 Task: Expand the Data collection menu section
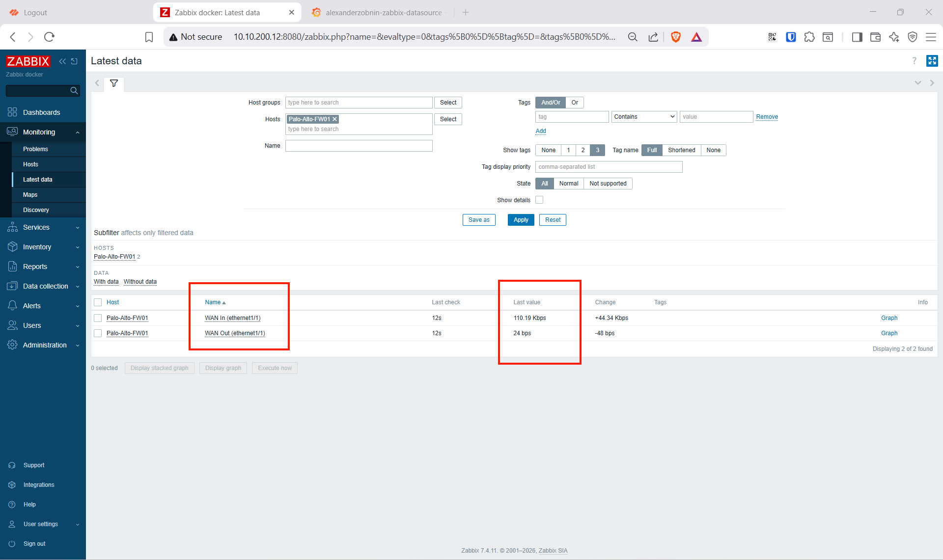click(43, 286)
